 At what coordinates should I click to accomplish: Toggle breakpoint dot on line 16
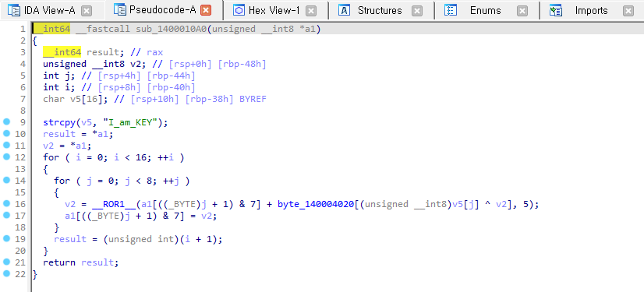coord(6,203)
